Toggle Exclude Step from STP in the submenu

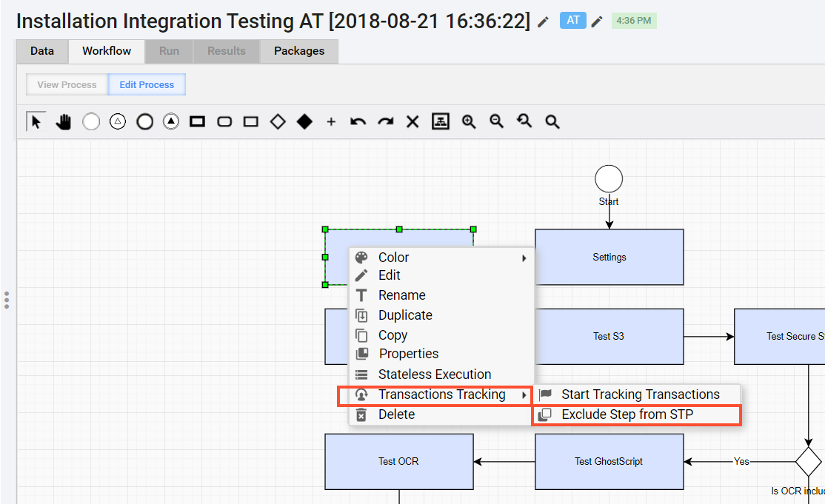(637, 414)
